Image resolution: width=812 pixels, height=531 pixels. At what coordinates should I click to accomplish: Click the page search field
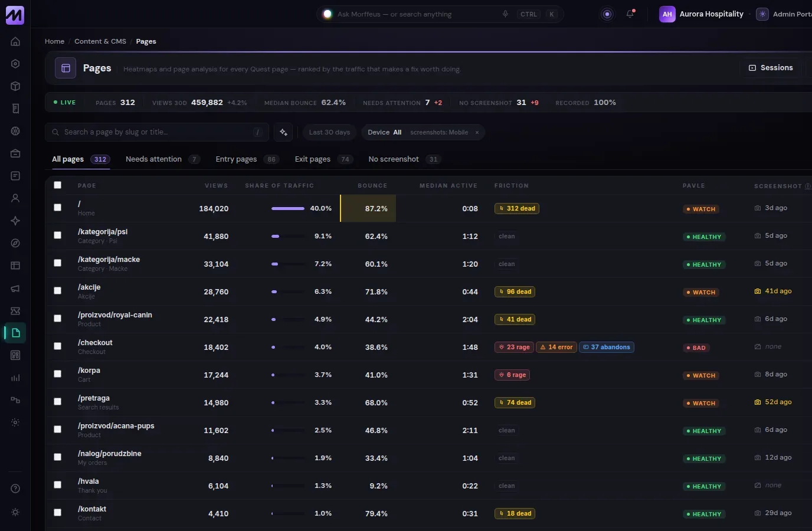(157, 132)
